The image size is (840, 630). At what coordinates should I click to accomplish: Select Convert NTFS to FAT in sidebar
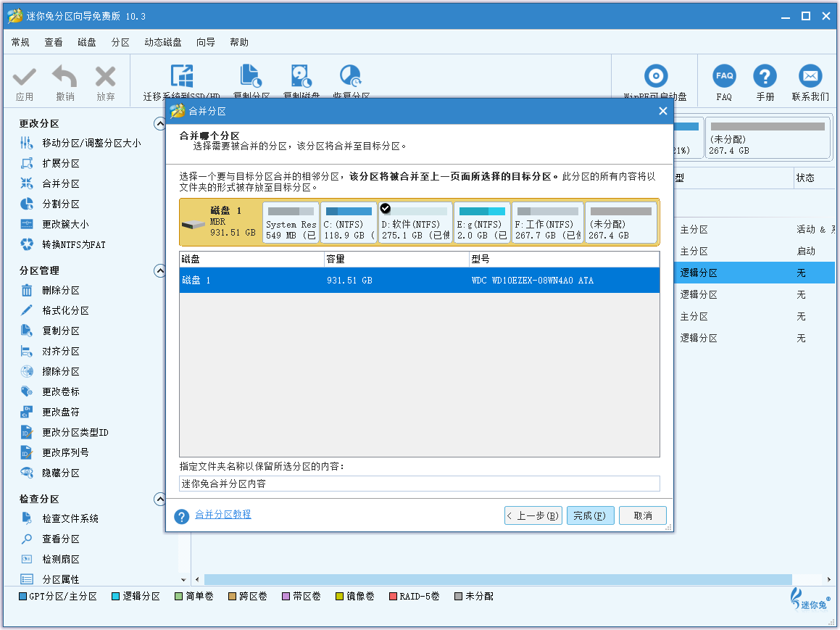62,245
